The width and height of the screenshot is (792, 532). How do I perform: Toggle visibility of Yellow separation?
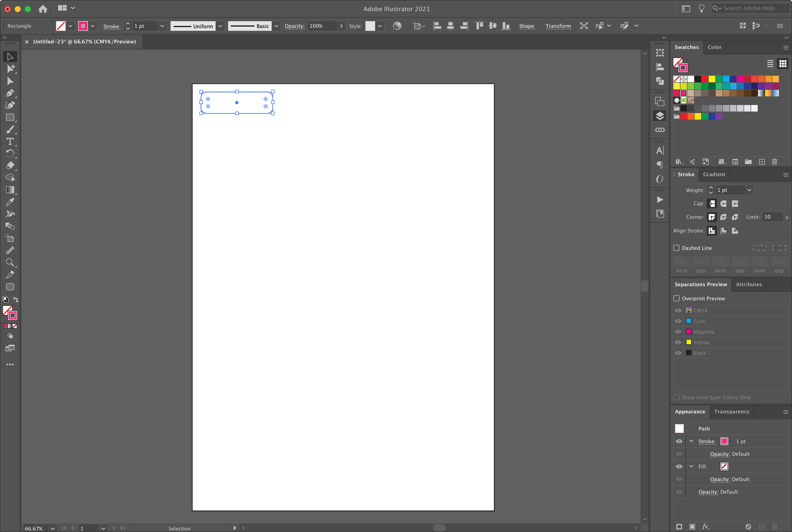(678, 342)
